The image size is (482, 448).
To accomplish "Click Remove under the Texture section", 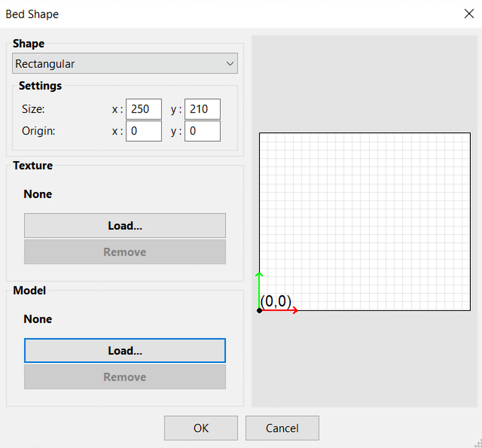I will [125, 252].
